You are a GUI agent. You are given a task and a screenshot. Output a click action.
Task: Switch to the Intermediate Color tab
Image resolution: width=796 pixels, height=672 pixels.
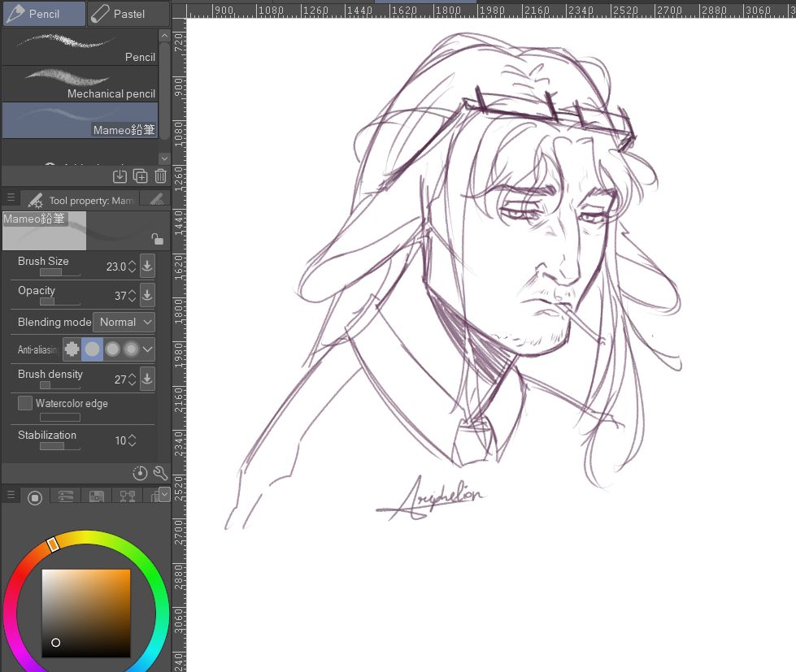pos(127,496)
